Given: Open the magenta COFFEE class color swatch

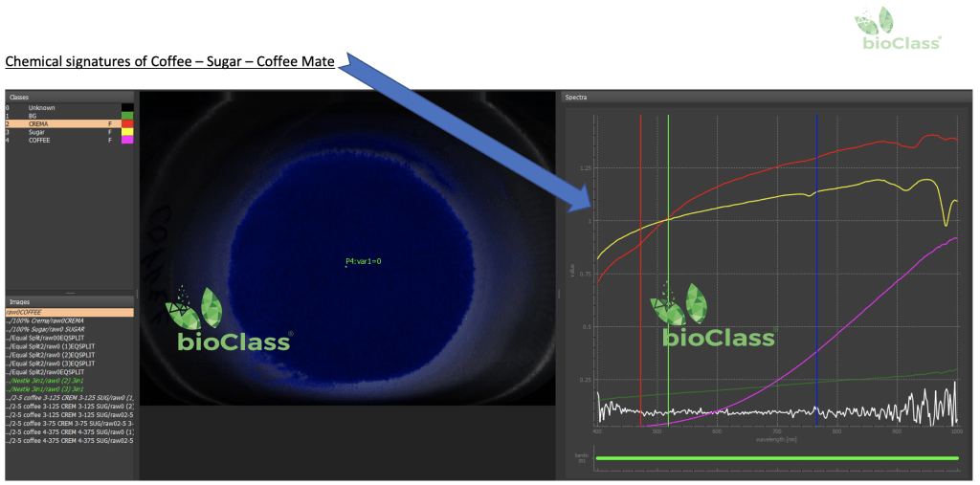Looking at the screenshot, I should pyautogui.click(x=127, y=140).
